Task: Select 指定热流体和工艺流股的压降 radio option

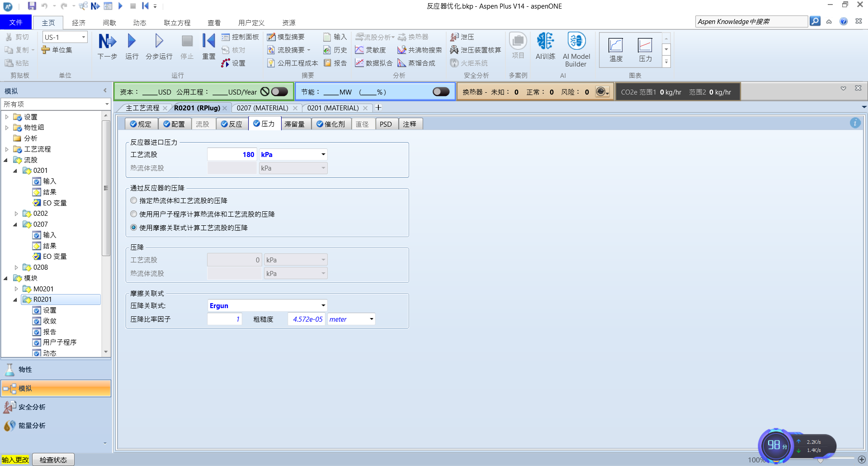Action: pos(134,200)
